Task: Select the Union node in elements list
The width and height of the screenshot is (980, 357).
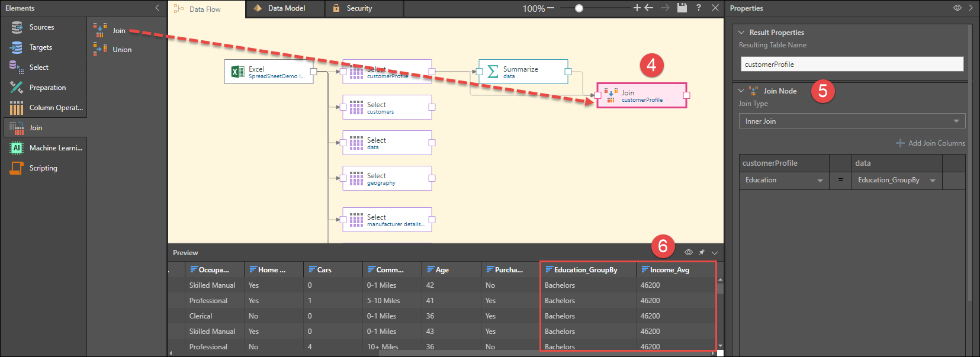Action: pos(121,50)
